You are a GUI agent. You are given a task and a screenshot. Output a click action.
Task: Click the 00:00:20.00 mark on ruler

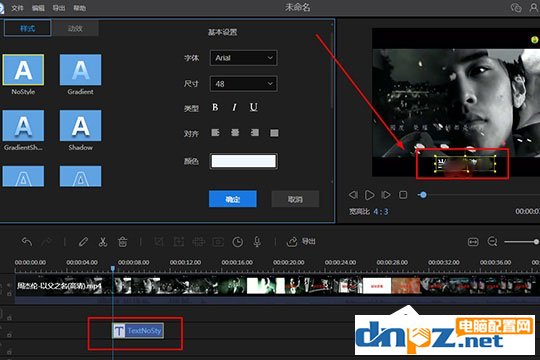pyautogui.click(x=289, y=263)
